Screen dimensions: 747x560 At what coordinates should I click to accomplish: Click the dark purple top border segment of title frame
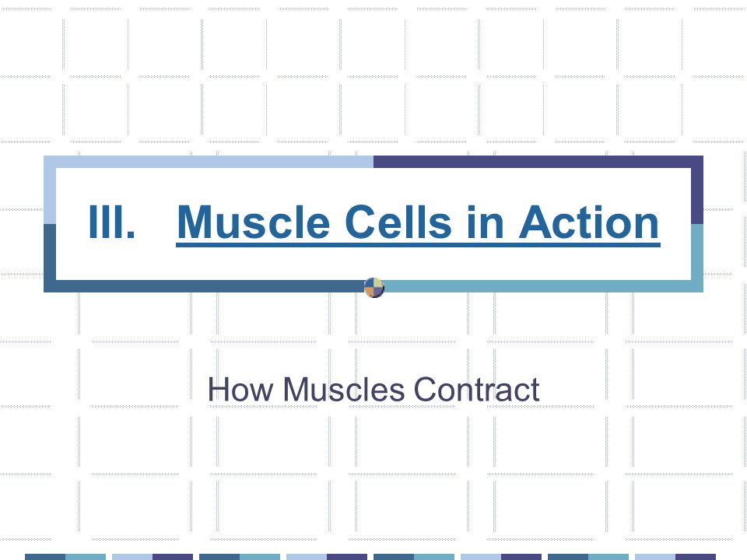(538, 162)
